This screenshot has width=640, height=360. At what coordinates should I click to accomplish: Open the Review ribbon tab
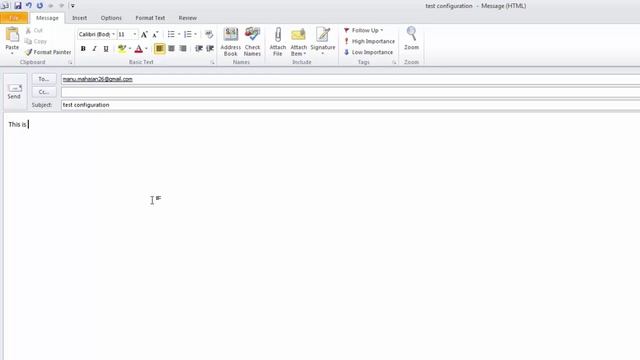188,18
